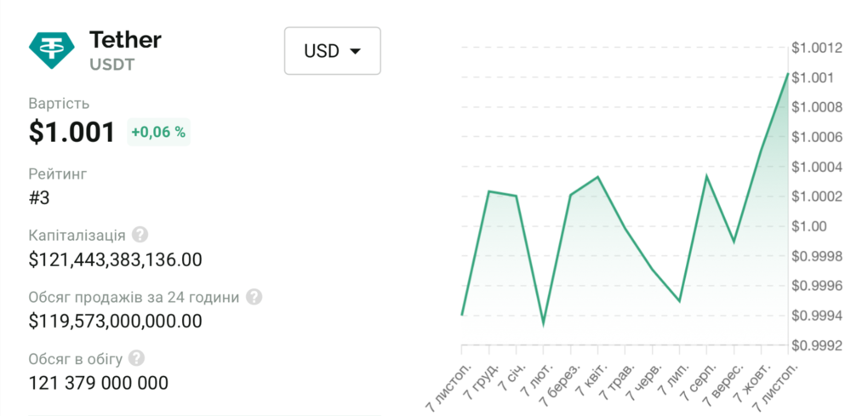Click help icon beside Обсяг продажів за 24 години
The image size is (868, 416).
(x=254, y=297)
